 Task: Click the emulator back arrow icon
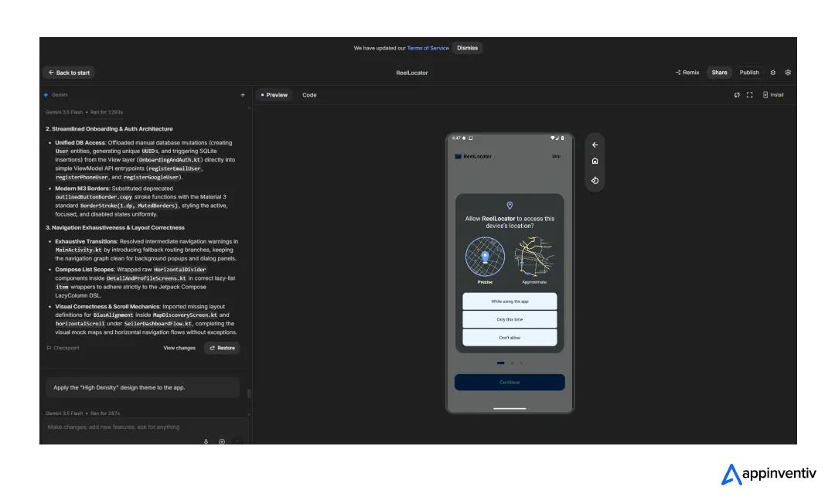[x=595, y=145]
